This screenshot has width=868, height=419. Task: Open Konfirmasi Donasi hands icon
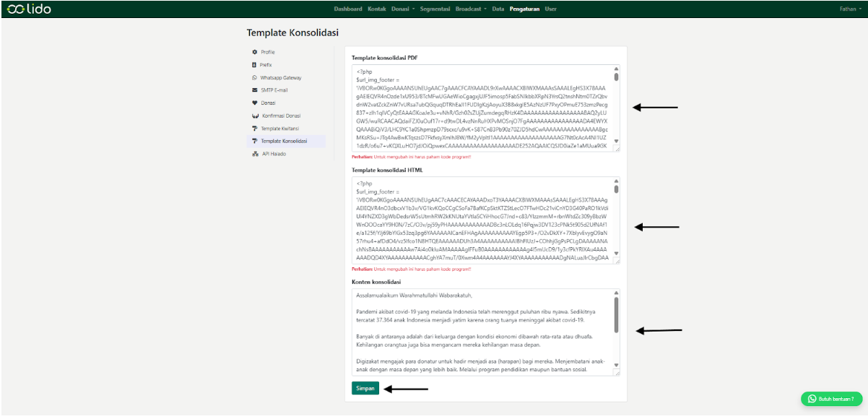[x=254, y=116]
